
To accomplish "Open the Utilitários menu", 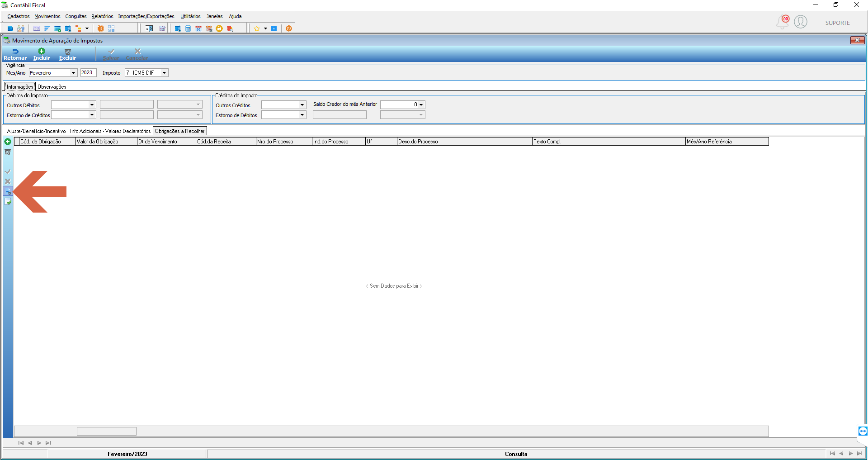I will click(190, 16).
